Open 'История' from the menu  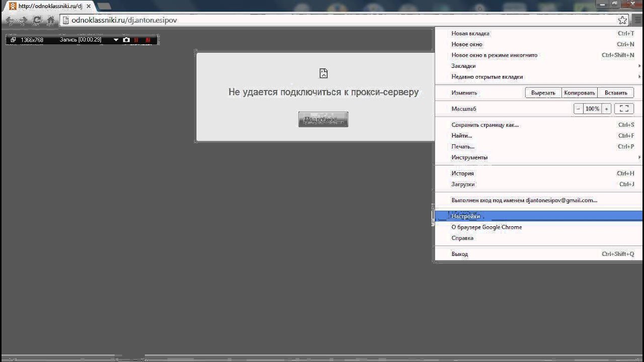pos(538,173)
